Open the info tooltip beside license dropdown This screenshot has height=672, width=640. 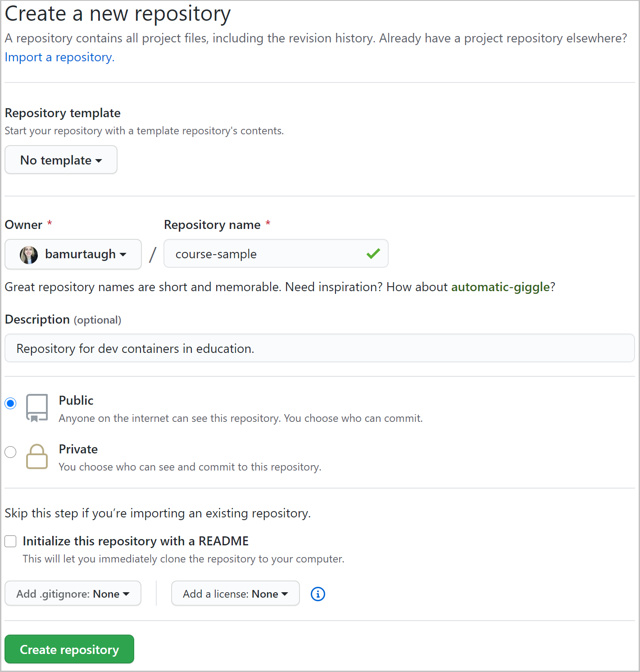[318, 594]
